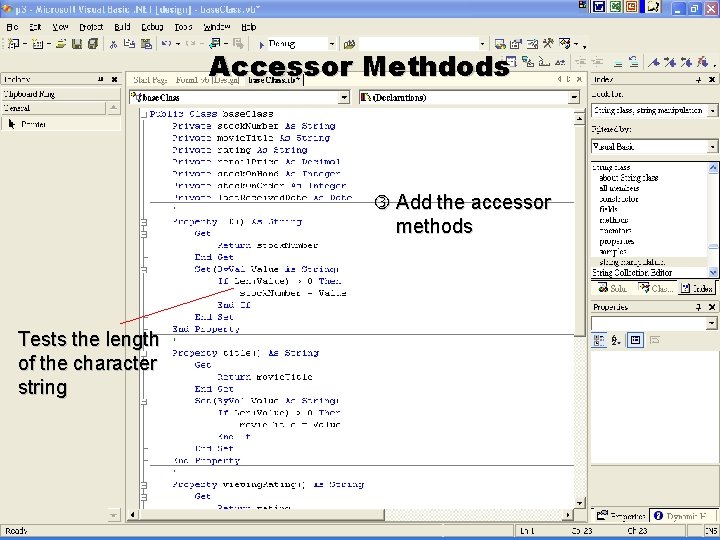The width and height of the screenshot is (720, 540).
Task: Click the Cut scissors icon
Action: coord(113,44)
